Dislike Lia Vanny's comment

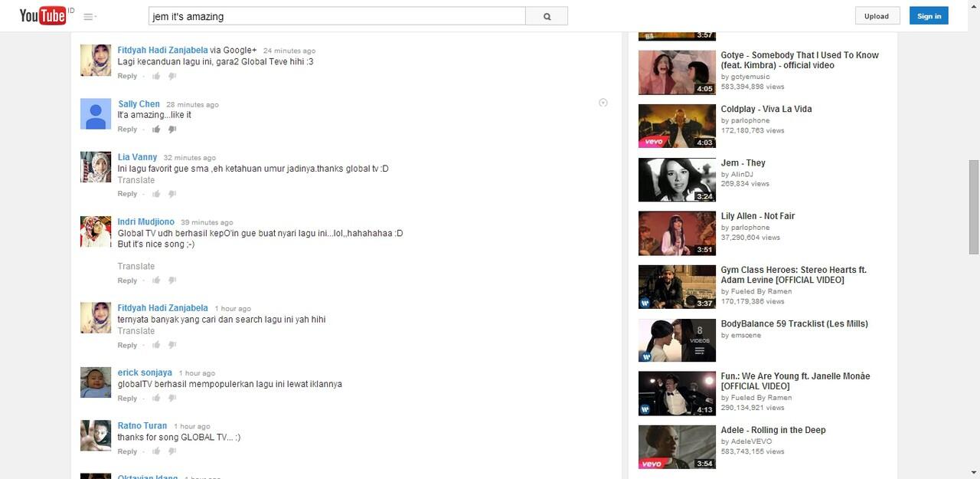(172, 194)
